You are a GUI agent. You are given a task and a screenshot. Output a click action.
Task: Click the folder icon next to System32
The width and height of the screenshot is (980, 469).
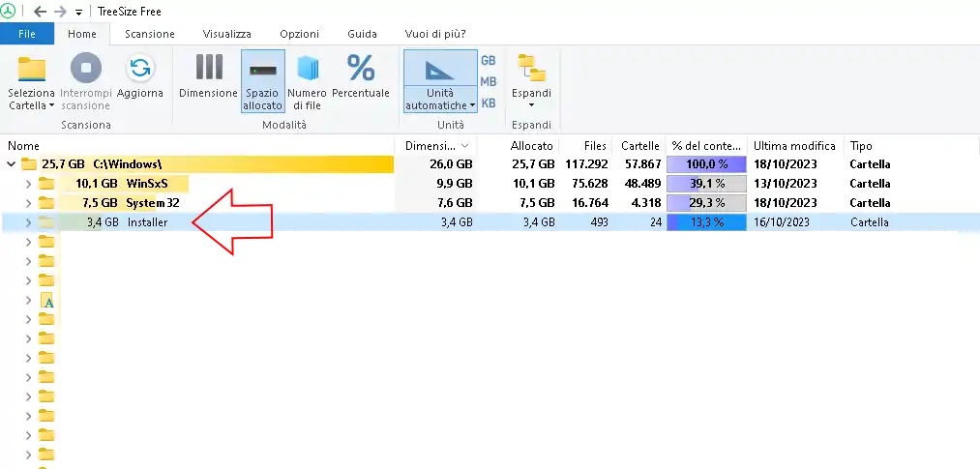pos(46,203)
